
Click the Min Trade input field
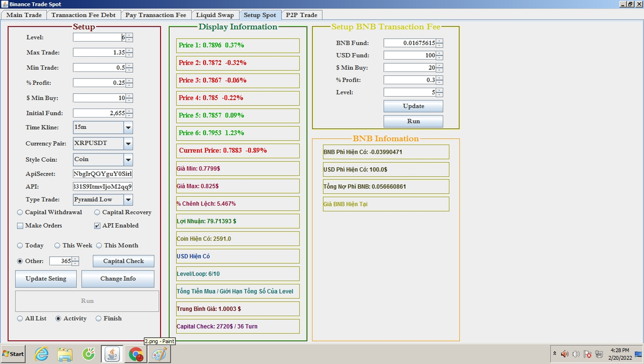click(x=99, y=68)
